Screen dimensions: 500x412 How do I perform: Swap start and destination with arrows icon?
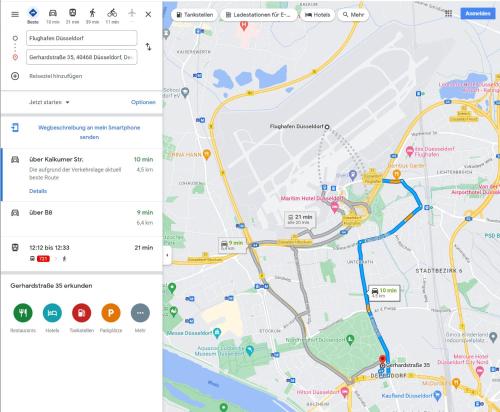click(148, 47)
